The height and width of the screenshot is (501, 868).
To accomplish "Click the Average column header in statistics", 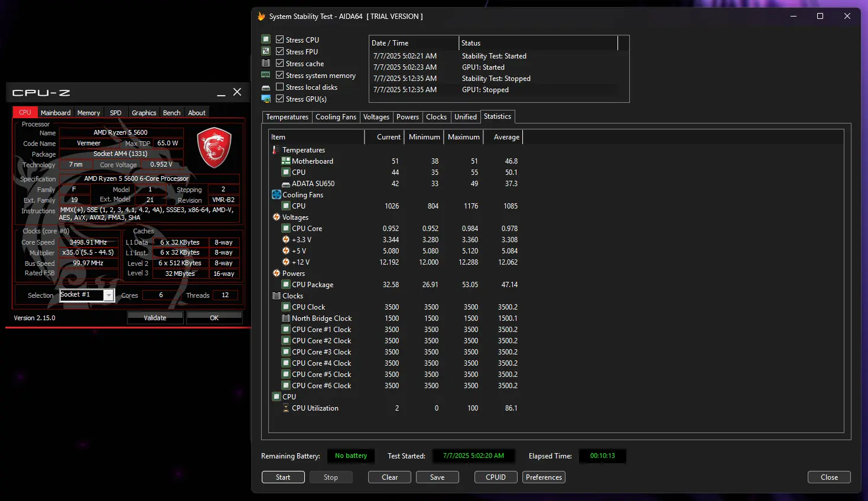I will [503, 137].
